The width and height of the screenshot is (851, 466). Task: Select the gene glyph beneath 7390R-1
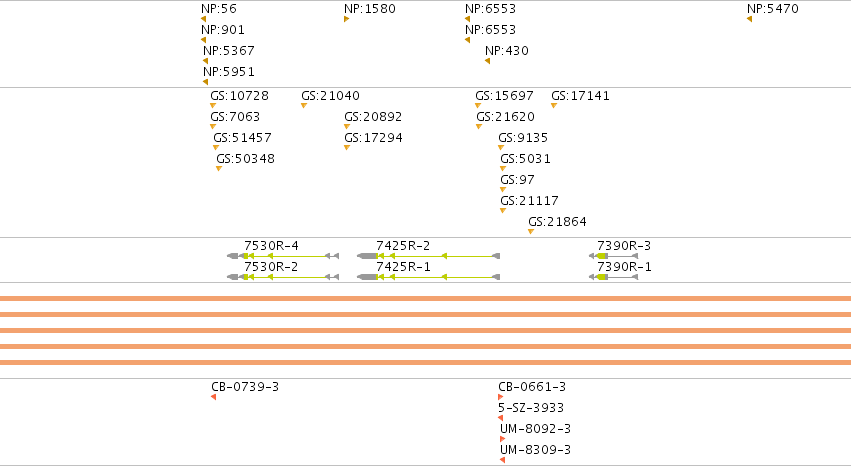tap(613, 277)
